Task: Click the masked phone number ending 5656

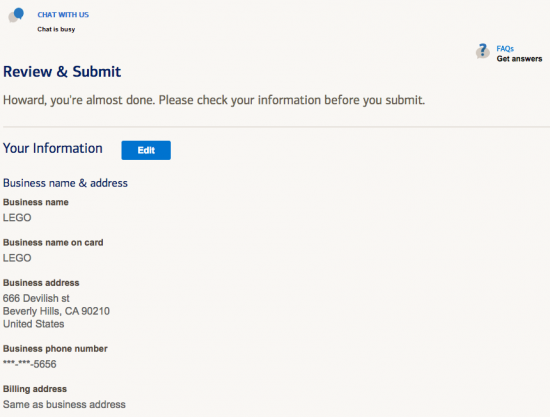Action: 29,364
